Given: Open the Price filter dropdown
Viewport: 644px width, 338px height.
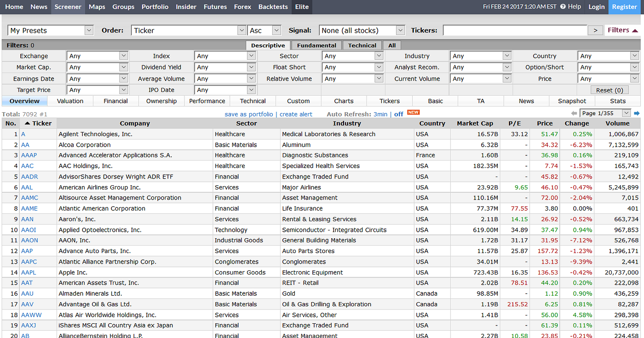Looking at the screenshot, I should 608,79.
